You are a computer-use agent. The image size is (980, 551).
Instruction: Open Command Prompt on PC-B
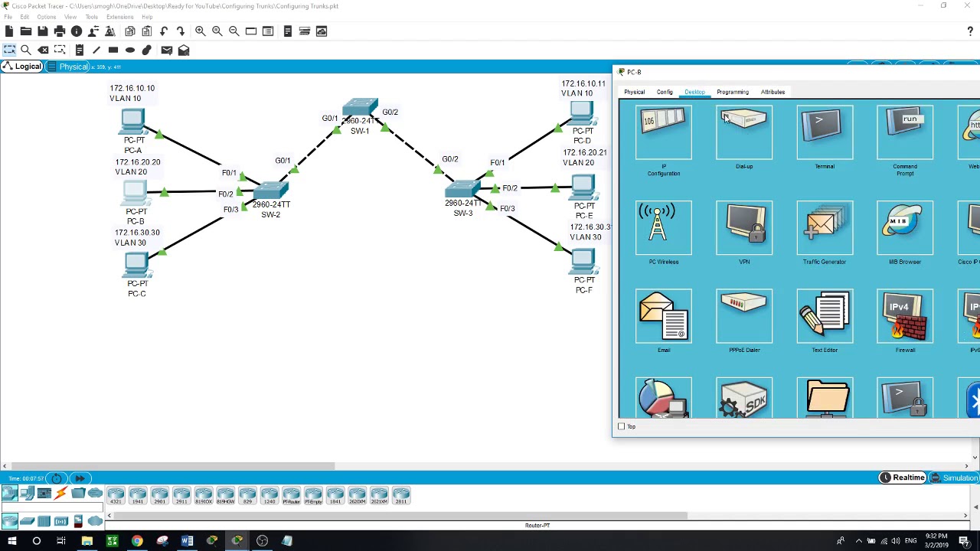pyautogui.click(x=905, y=132)
